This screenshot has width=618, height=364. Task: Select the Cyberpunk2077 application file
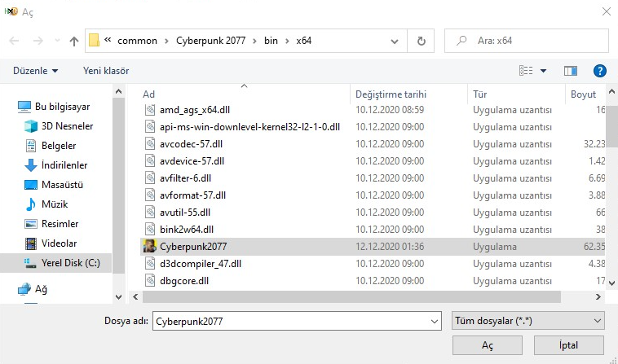click(x=193, y=247)
